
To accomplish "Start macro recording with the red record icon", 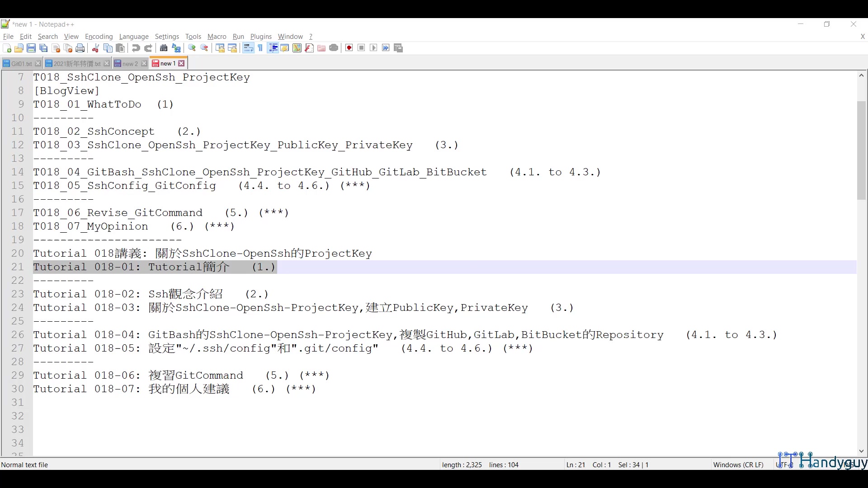I will [349, 48].
